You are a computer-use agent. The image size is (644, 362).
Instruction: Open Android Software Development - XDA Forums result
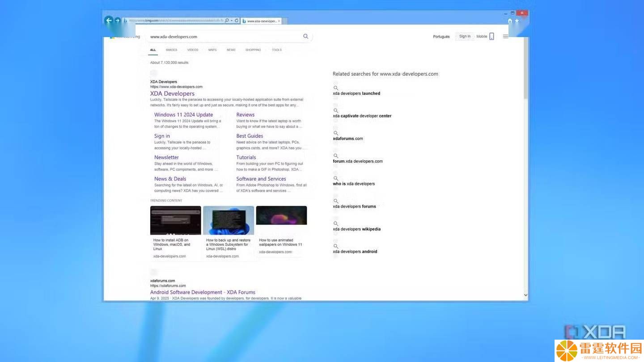click(x=203, y=292)
